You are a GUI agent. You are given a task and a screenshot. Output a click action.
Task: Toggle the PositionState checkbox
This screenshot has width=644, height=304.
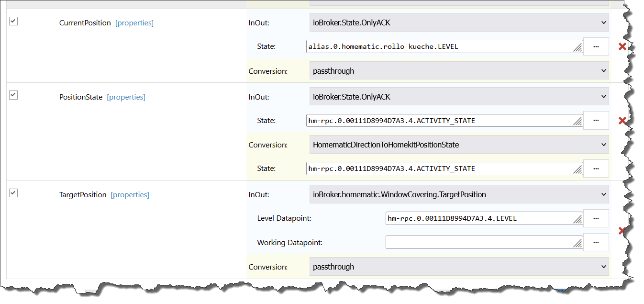13,95
